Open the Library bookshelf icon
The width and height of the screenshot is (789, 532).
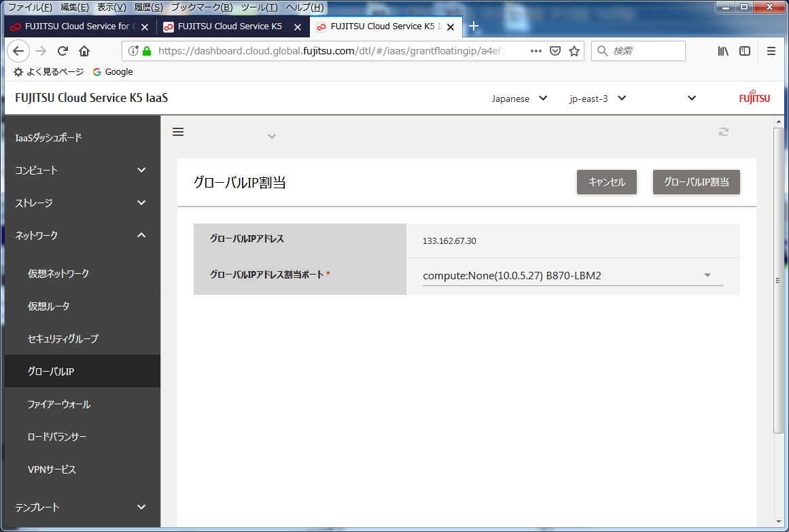tap(723, 51)
